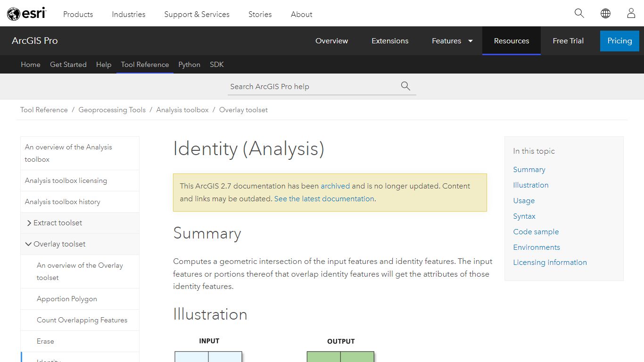The height and width of the screenshot is (362, 644).
Task: Open the site search magnifier icon
Action: 579,13
